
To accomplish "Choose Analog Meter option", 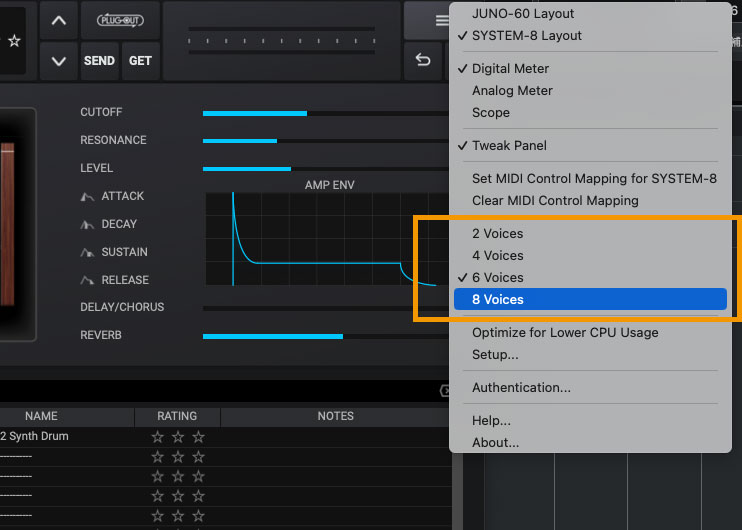I will (590, 90).
